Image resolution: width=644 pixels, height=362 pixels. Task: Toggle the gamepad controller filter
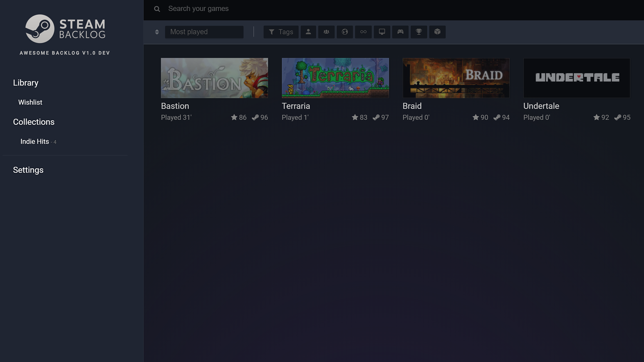coord(400,32)
